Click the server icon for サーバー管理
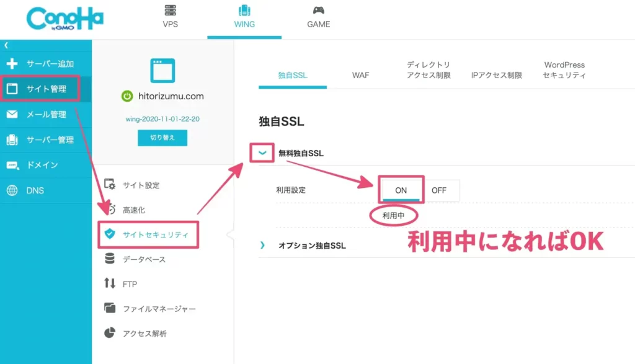Screen dimensions: 635x364 tap(12, 140)
